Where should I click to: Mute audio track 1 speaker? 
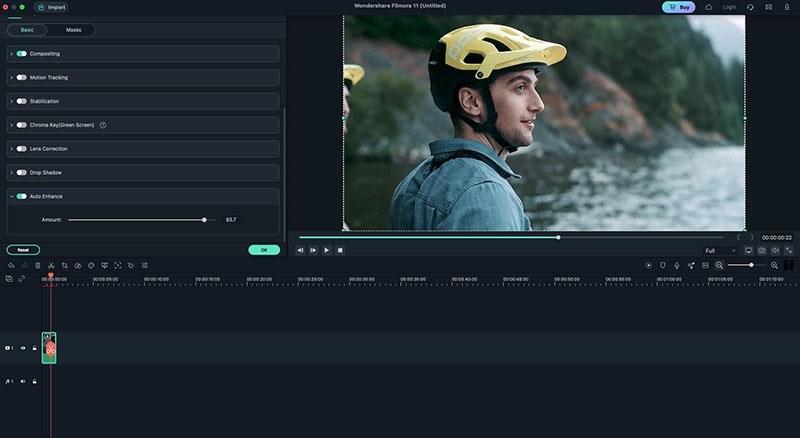[23, 381]
